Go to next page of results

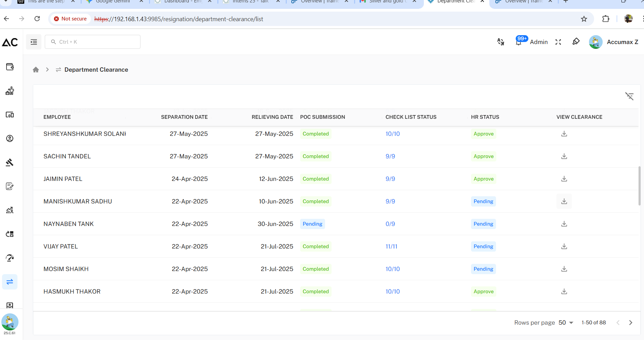(631, 323)
